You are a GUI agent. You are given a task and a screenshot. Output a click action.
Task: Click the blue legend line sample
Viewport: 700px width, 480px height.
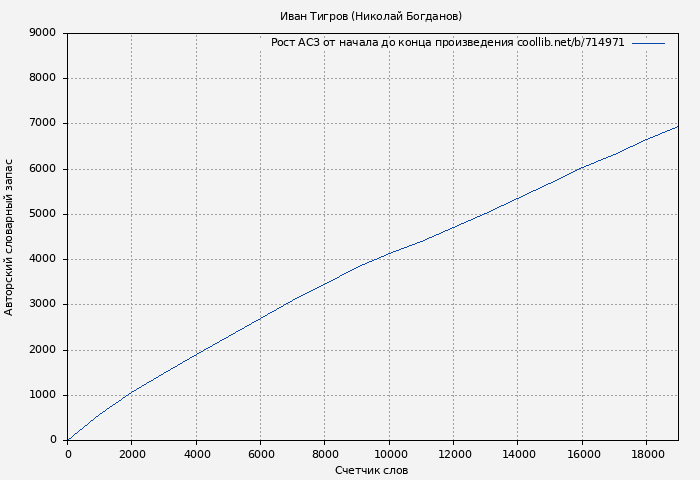coord(648,43)
